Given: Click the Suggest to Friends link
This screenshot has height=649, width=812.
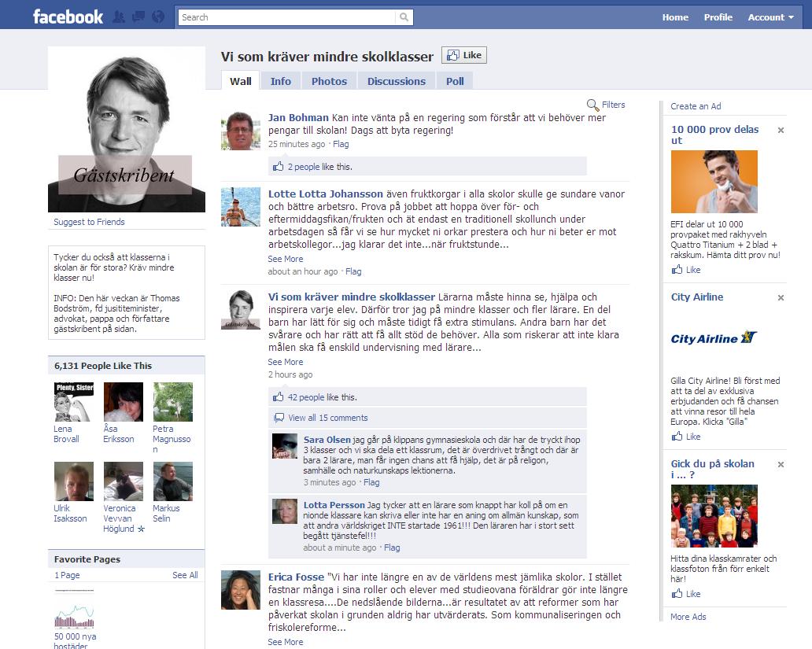Looking at the screenshot, I should point(89,222).
